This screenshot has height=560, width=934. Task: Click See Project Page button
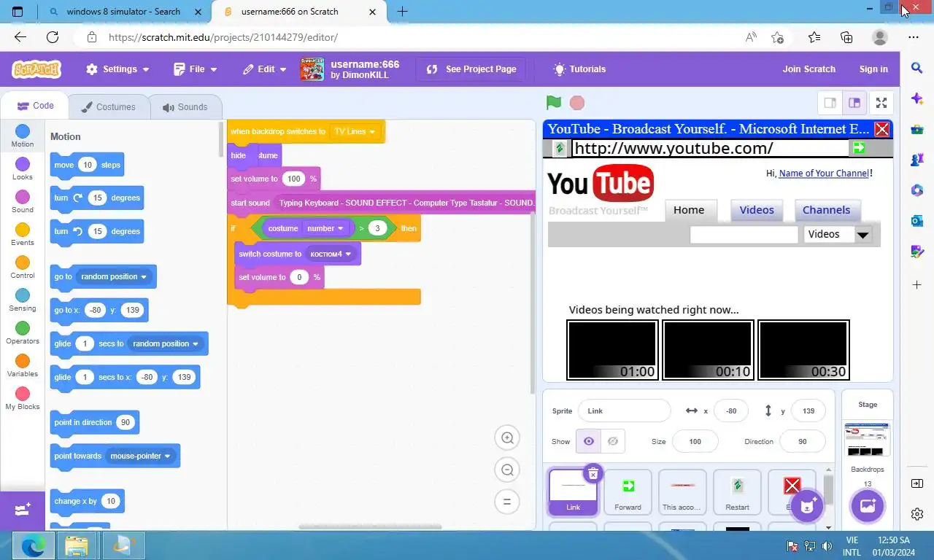tap(471, 69)
